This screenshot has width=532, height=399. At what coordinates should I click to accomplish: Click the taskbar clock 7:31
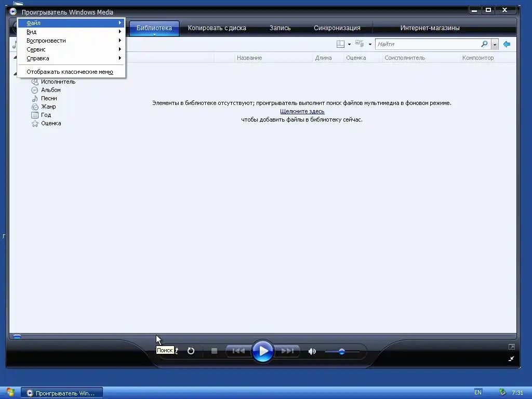pyautogui.click(x=517, y=393)
